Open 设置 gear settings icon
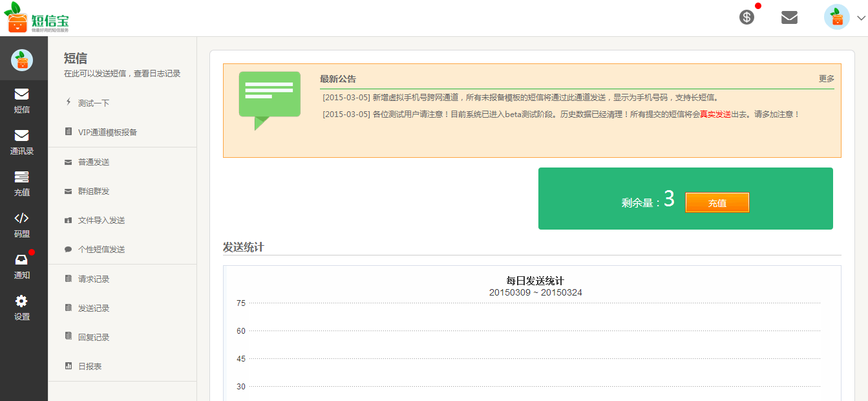This screenshot has height=401, width=868. (x=22, y=308)
